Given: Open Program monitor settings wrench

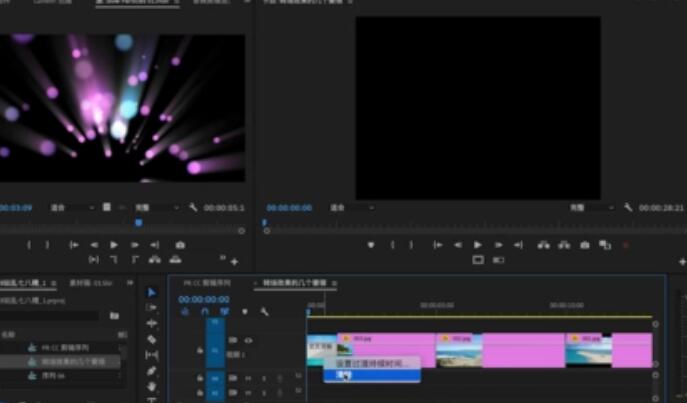Looking at the screenshot, I should 628,207.
